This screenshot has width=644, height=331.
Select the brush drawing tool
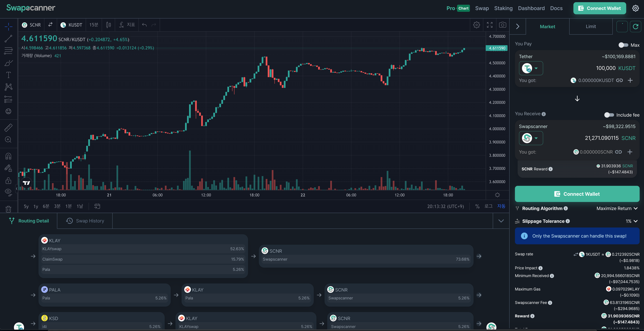point(9,63)
